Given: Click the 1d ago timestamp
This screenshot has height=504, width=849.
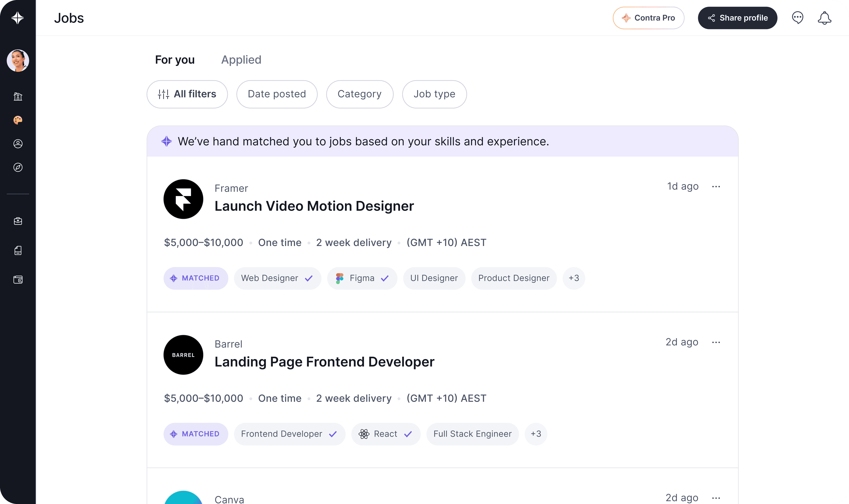Looking at the screenshot, I should 682,187.
